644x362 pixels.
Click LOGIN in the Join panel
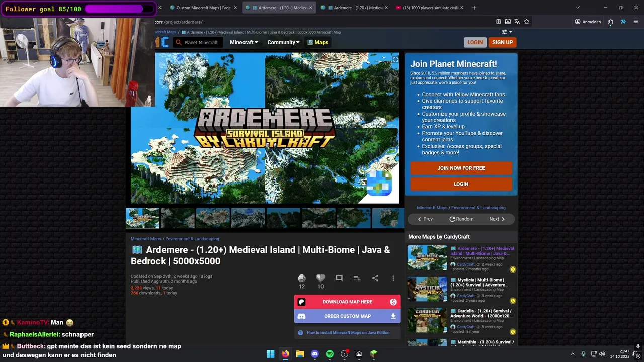(x=461, y=184)
